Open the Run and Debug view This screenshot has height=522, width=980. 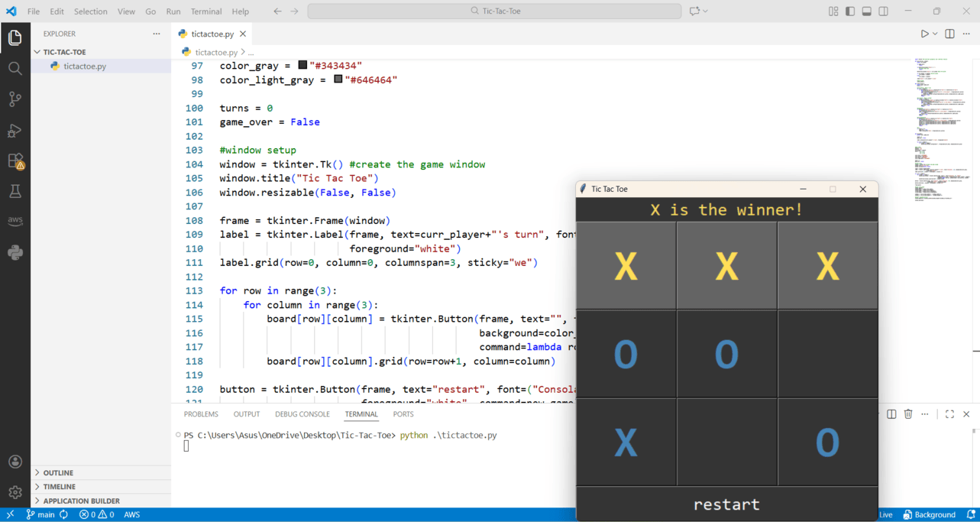point(15,131)
